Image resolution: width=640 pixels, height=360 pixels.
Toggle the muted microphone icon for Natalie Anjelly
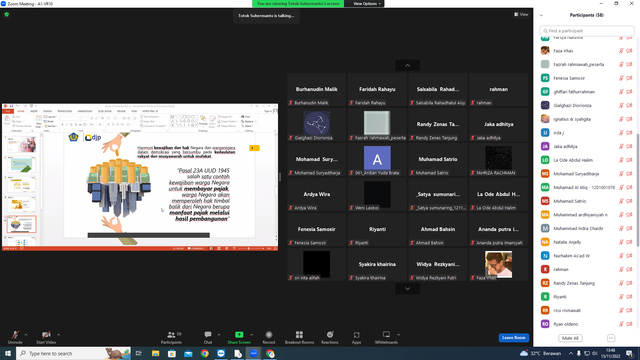point(621,242)
